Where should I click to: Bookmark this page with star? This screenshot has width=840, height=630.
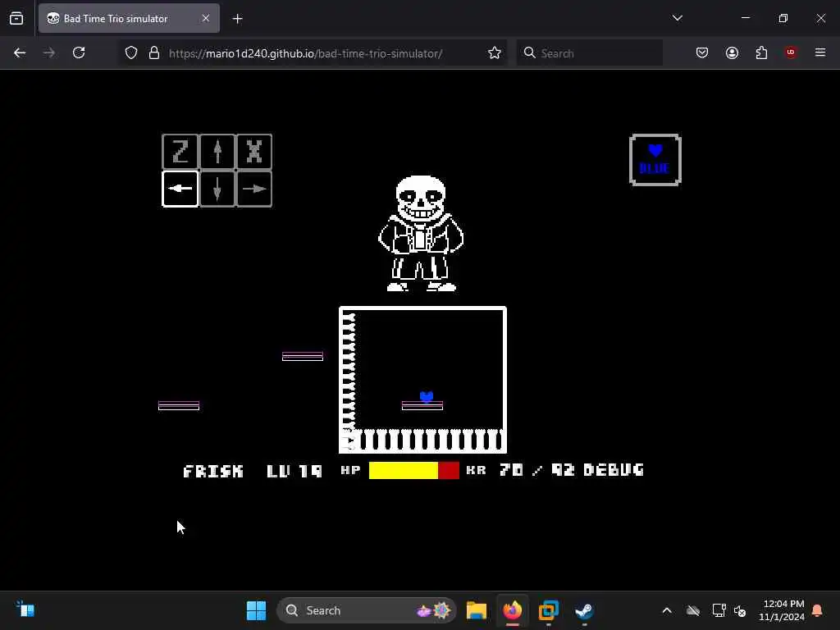(x=495, y=52)
